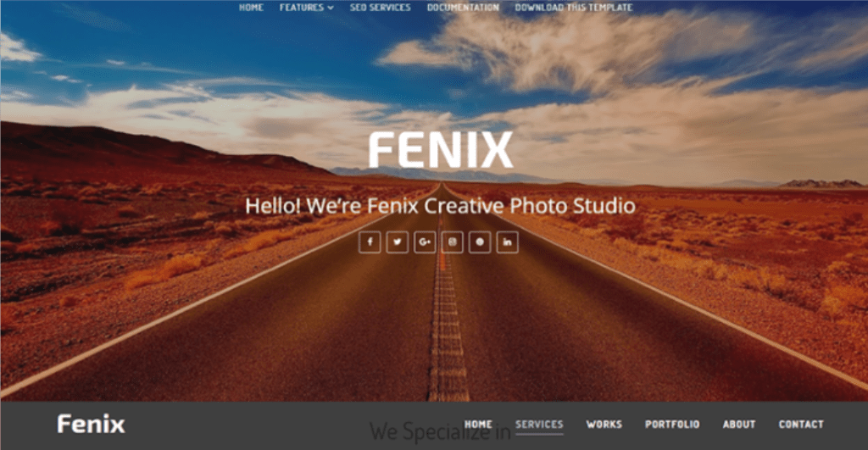The image size is (868, 450).
Task: Open the Twitter bird icon
Action: (x=398, y=242)
